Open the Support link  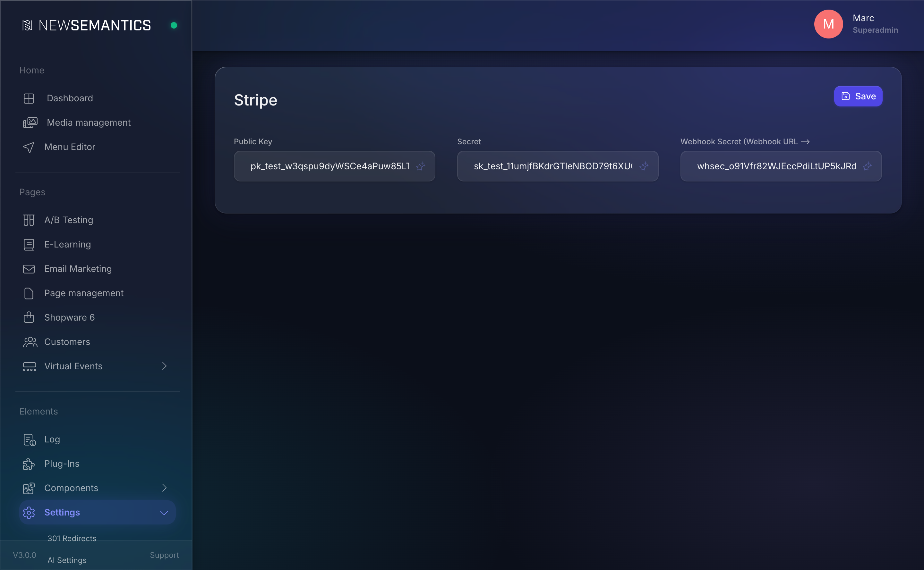coord(165,555)
